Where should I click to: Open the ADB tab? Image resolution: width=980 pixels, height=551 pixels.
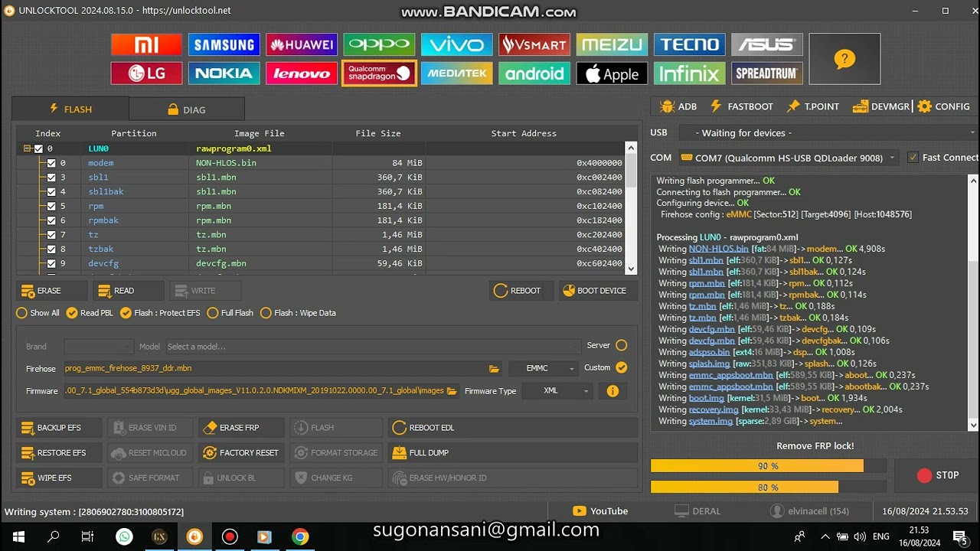[x=678, y=106]
